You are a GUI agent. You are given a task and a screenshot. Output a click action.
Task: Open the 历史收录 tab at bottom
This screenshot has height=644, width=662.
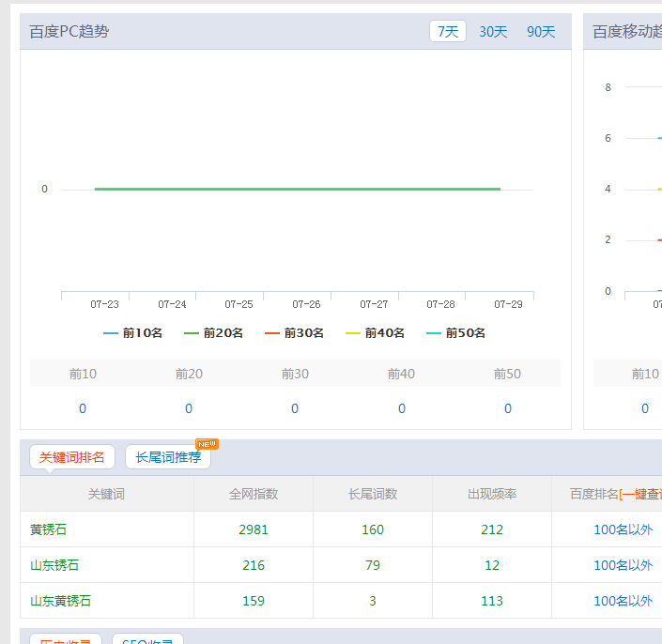[66, 640]
